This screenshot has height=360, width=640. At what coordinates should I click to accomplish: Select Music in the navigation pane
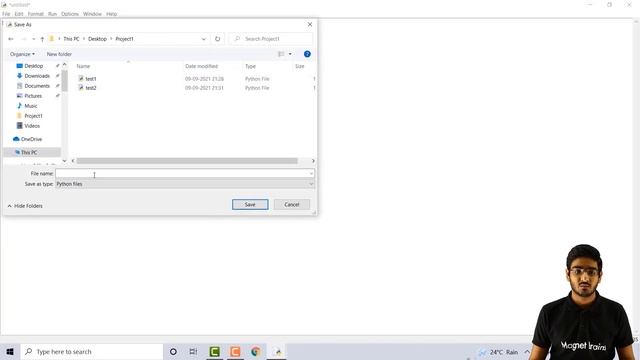pyautogui.click(x=31, y=106)
